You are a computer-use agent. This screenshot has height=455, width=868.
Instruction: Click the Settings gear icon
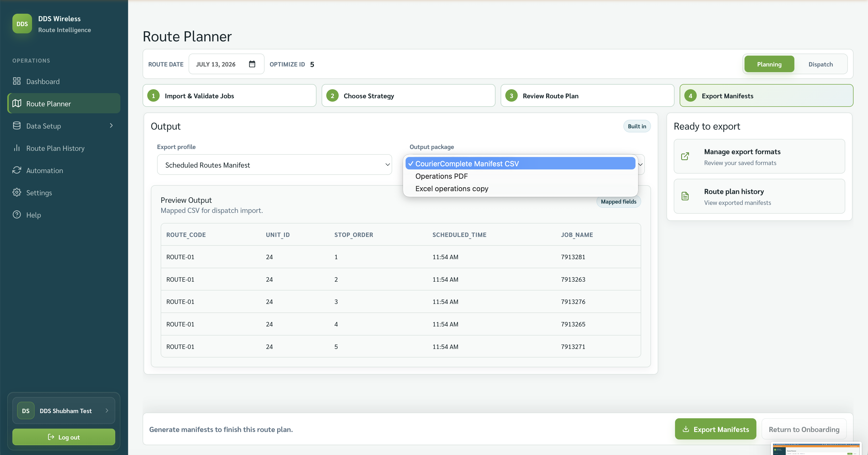click(17, 193)
